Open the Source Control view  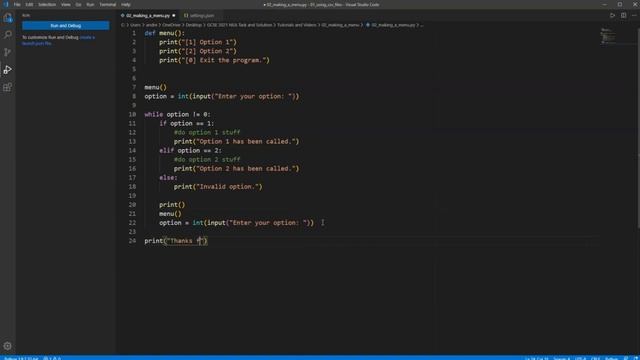[x=8, y=52]
